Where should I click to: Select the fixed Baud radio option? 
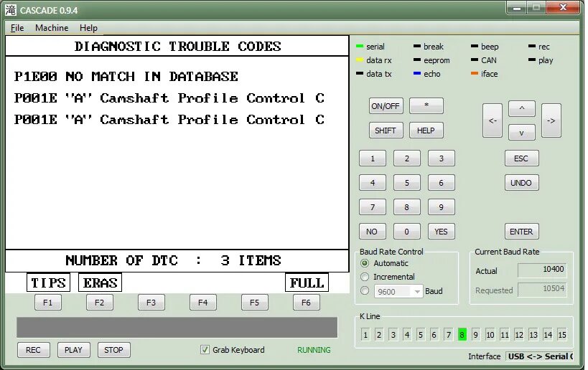click(x=365, y=290)
